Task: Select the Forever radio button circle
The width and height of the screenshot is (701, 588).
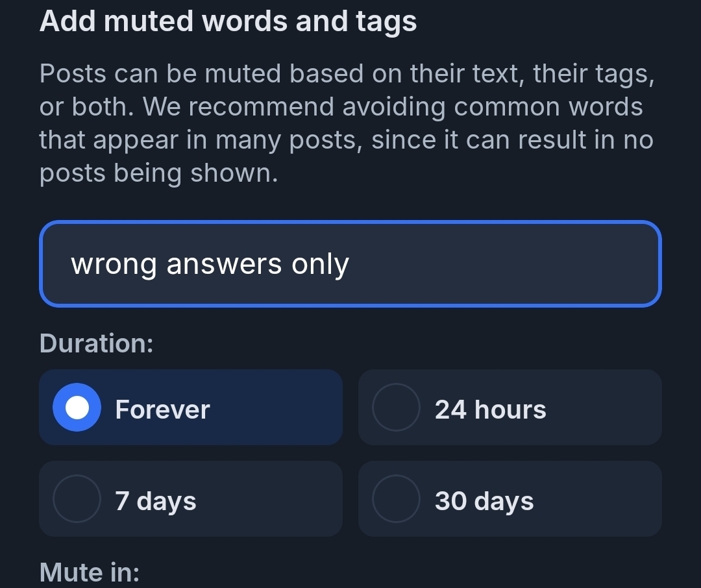Action: [x=77, y=408]
